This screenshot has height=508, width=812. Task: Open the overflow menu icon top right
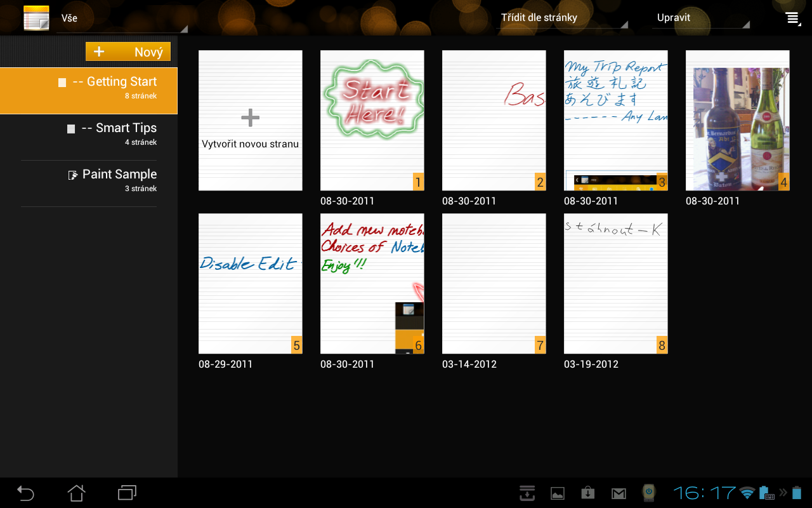[792, 18]
